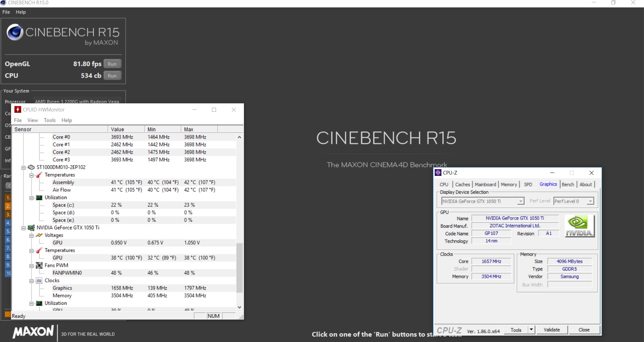Open HWMonitor View menu
The image size is (644, 342).
(x=33, y=120)
